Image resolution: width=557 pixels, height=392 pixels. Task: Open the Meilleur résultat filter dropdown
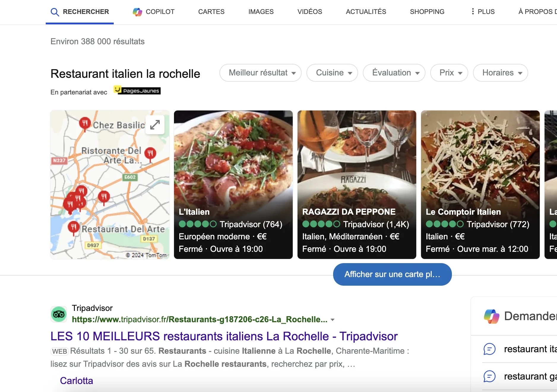pos(260,73)
